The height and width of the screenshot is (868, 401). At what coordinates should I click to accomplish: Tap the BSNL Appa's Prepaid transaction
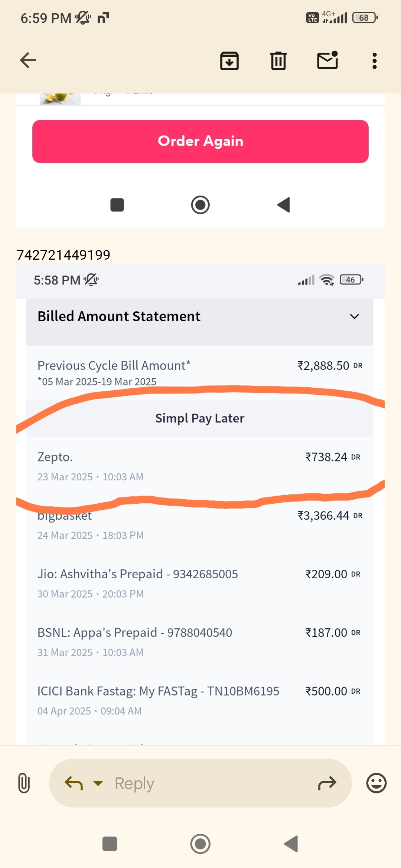199,641
